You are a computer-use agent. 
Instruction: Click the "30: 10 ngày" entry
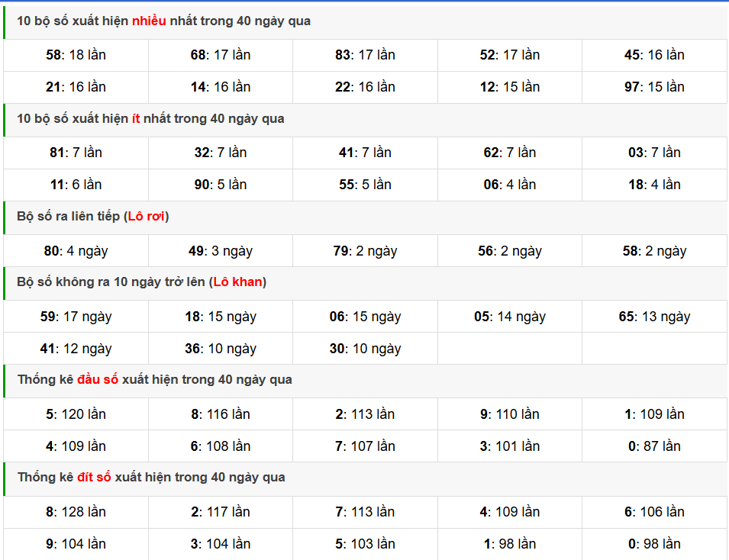click(x=365, y=349)
